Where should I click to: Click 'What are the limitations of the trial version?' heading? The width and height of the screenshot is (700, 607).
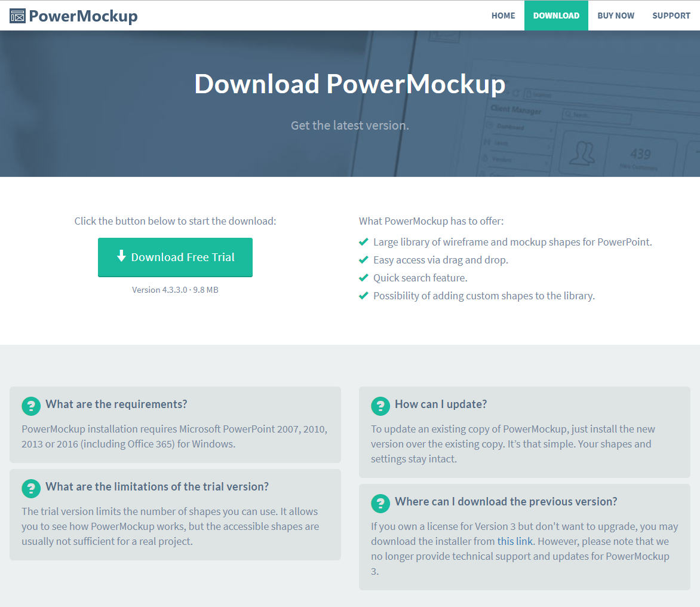(157, 486)
